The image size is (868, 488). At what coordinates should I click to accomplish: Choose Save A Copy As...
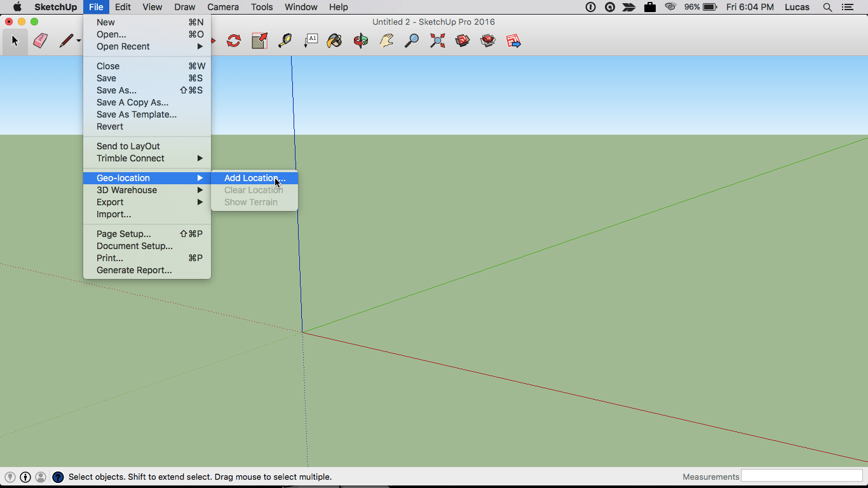click(x=147, y=102)
